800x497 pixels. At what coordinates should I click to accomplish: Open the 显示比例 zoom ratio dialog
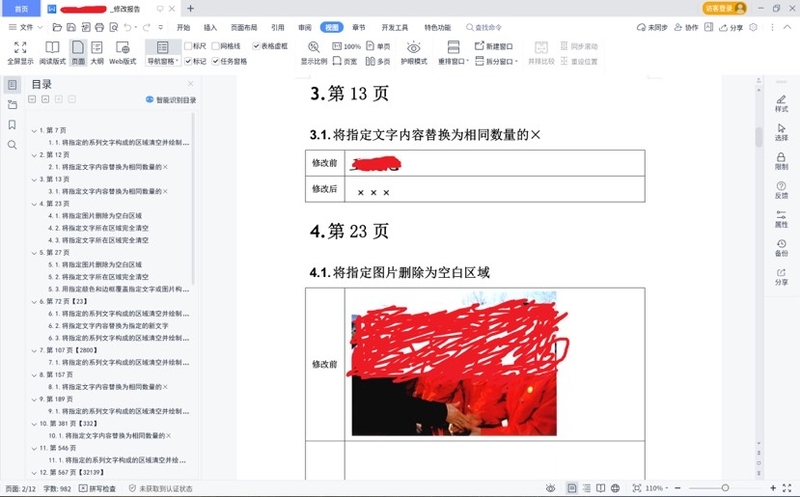[314, 53]
